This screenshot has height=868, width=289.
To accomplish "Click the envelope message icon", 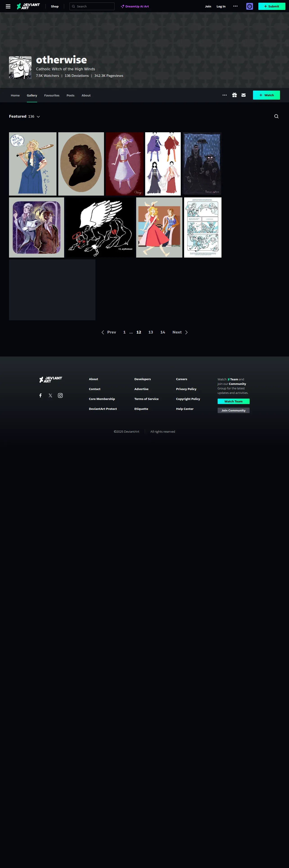I will [x=244, y=95].
